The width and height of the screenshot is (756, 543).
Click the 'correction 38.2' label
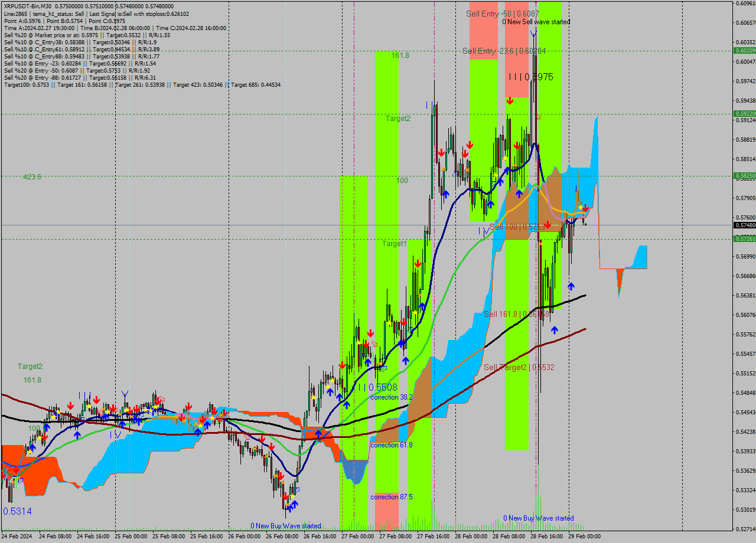392,398
